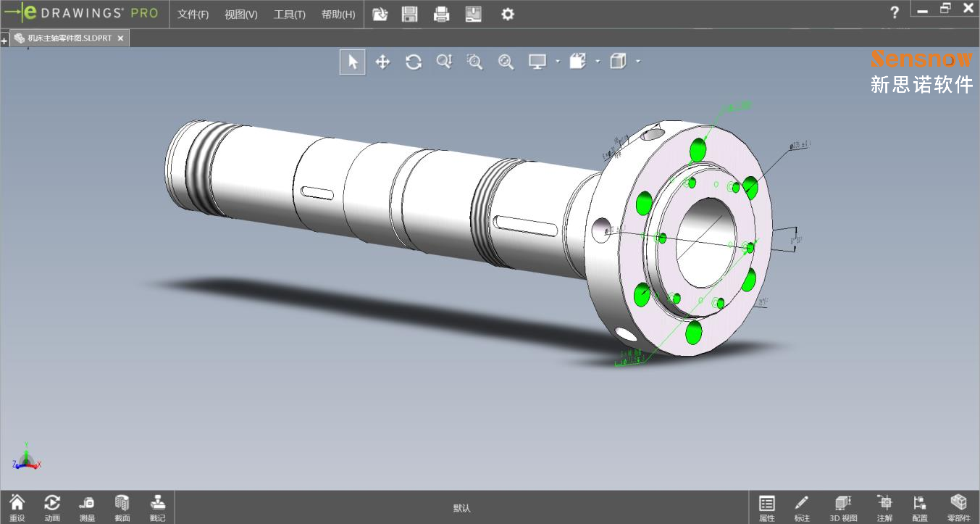Viewport: 980px width, 524px height.
Task: Close the 机床主轴零件图.SLDPRT tab
Action: (x=120, y=38)
